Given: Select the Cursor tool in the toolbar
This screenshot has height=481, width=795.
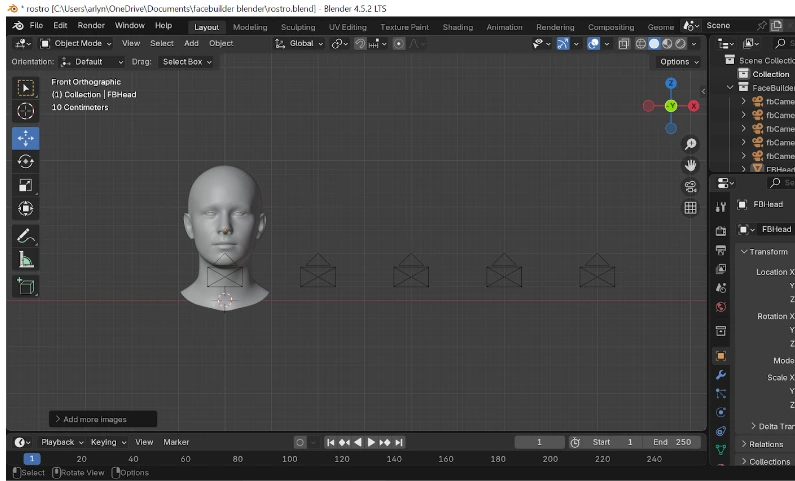Looking at the screenshot, I should (26, 112).
